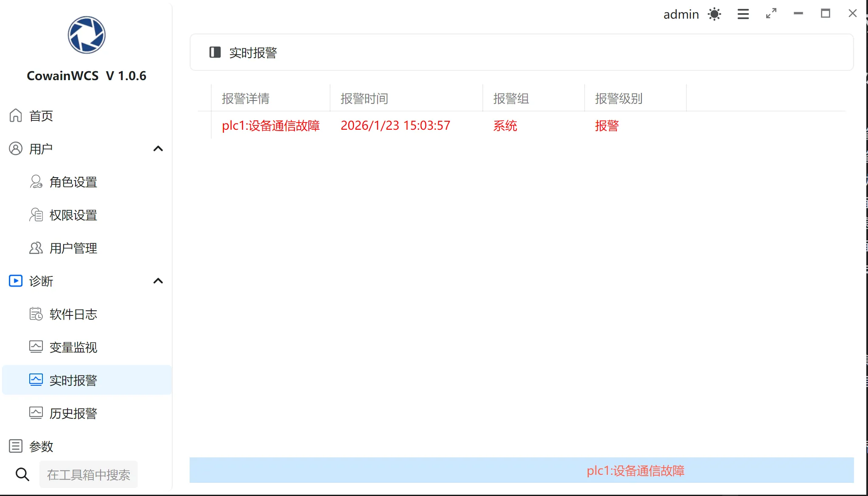Open 历史报警 history alarm page
Image resolution: width=868 pixels, height=496 pixels.
coord(73,413)
